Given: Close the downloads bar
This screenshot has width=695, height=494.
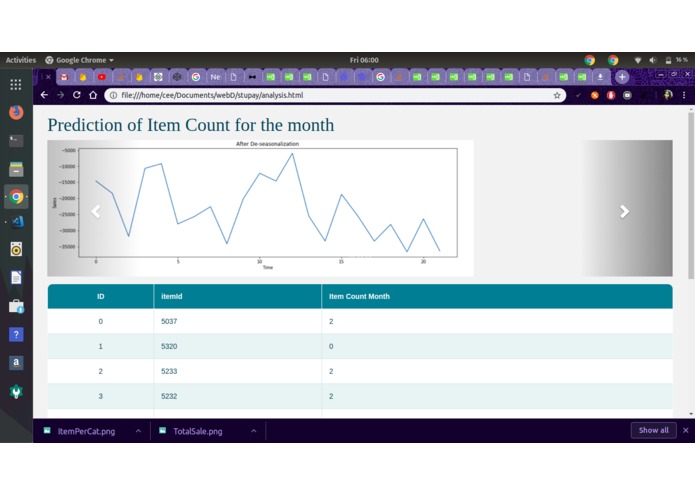Looking at the screenshot, I should point(686,430).
